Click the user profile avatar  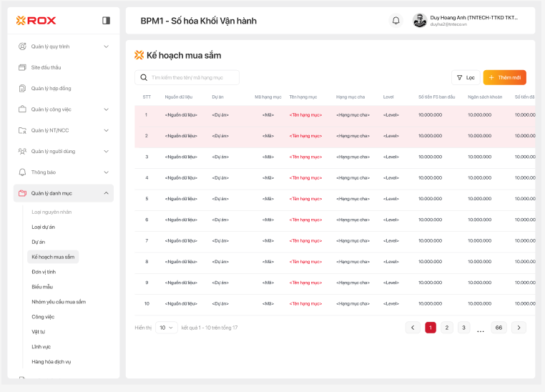(420, 21)
